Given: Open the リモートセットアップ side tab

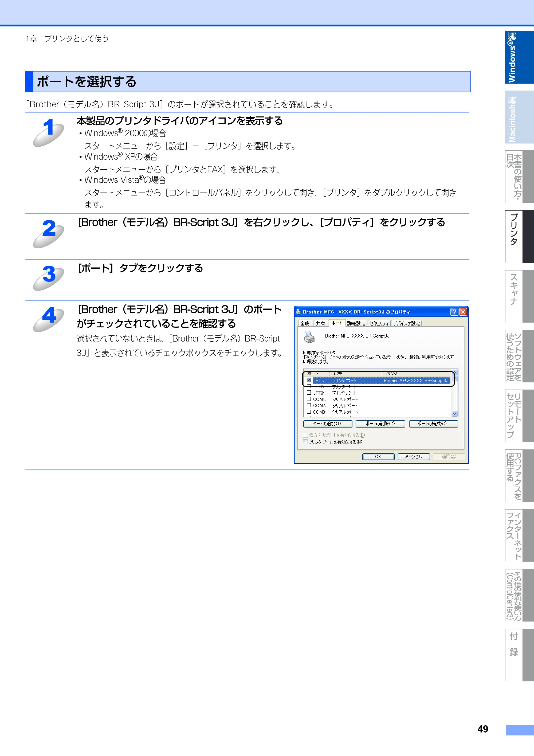Looking at the screenshot, I should (x=519, y=416).
